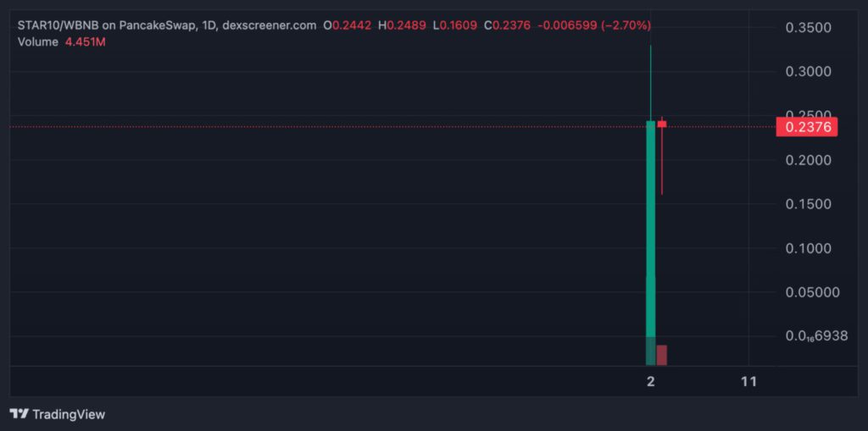Click the small red candlestick body
The width and height of the screenshot is (868, 431).
click(x=662, y=124)
